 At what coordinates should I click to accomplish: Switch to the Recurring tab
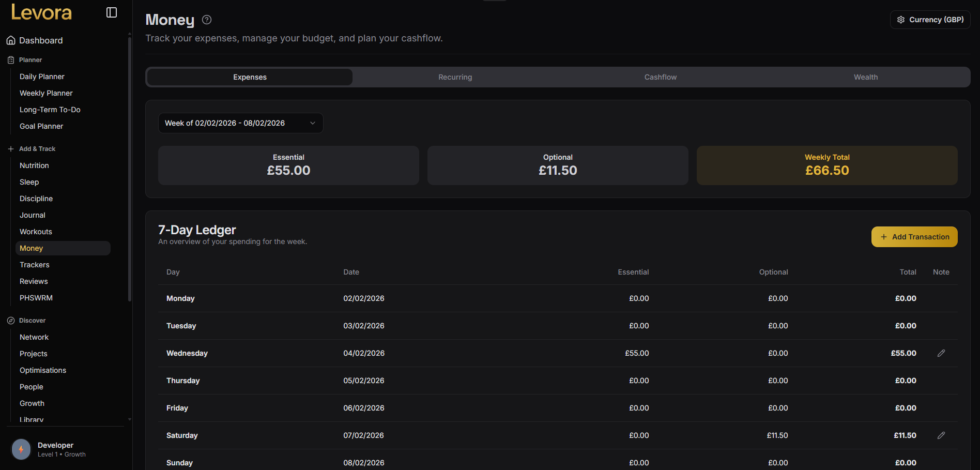tap(455, 77)
